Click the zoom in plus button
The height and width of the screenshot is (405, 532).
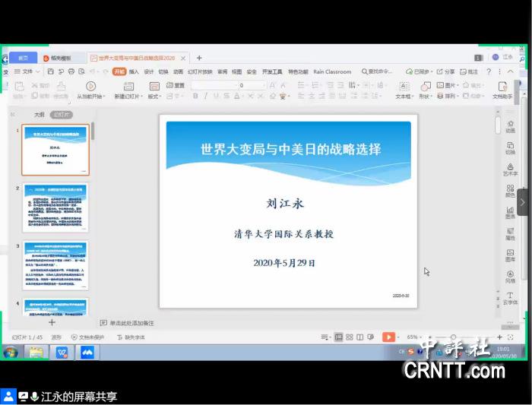(x=499, y=337)
